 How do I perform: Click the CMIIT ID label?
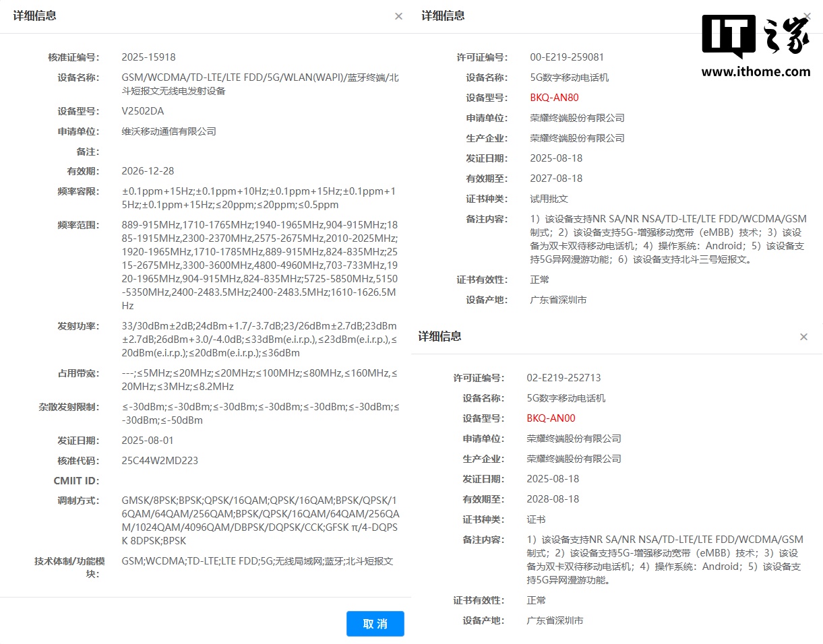point(76,480)
